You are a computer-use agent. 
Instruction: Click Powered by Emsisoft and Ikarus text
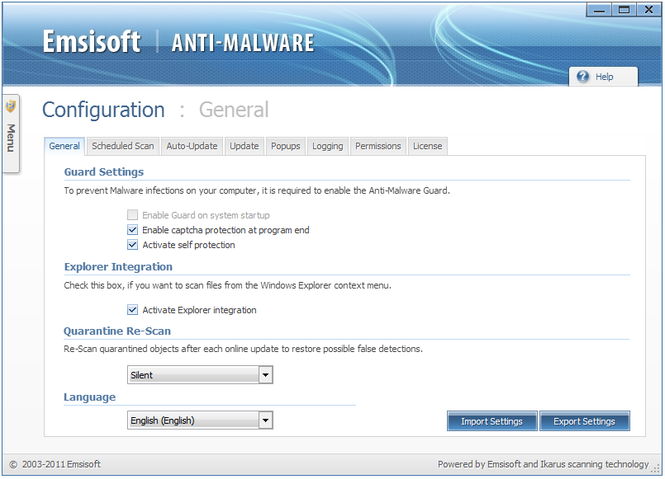543,465
